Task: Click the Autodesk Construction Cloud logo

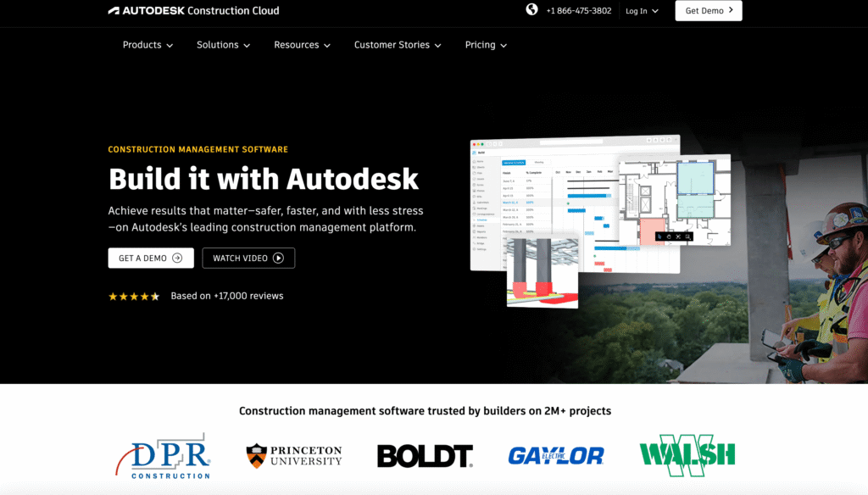Action: pos(194,10)
